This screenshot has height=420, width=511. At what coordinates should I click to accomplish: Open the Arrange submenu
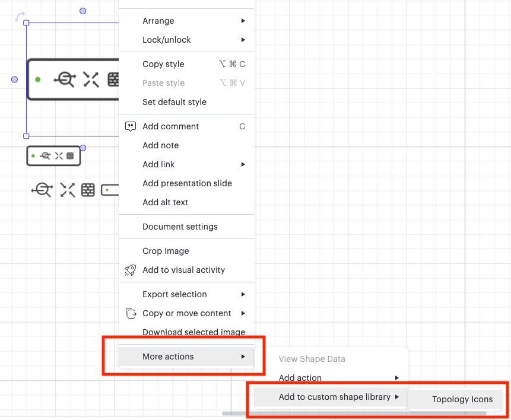click(186, 21)
